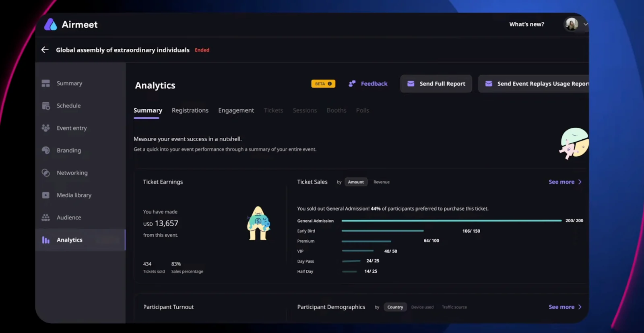Click the Airmeet logo icon
This screenshot has height=333, width=644.
pos(50,25)
